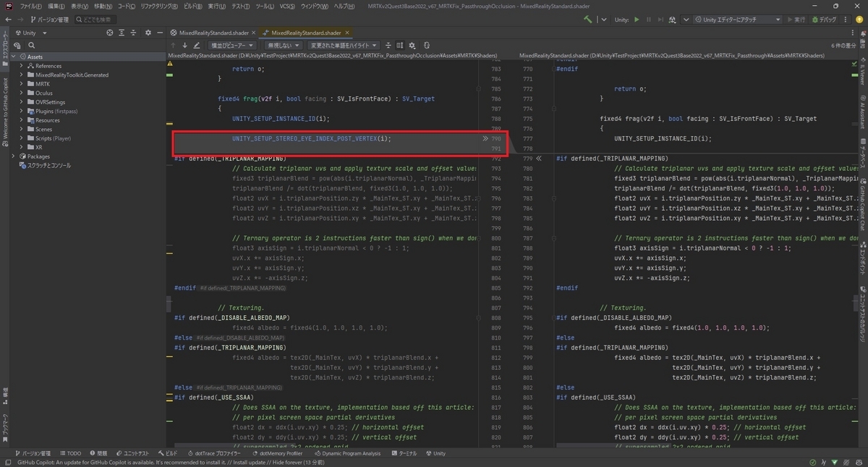Click the デバッグ debug button

(822, 20)
